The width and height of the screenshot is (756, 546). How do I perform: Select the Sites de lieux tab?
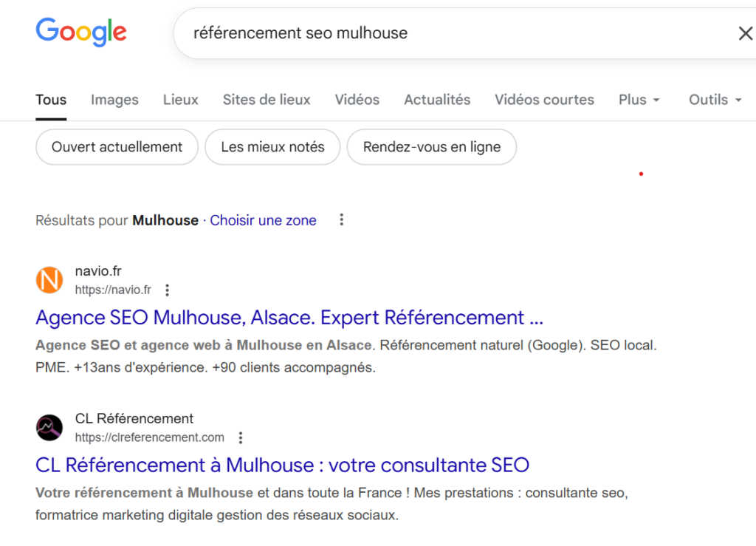267,100
